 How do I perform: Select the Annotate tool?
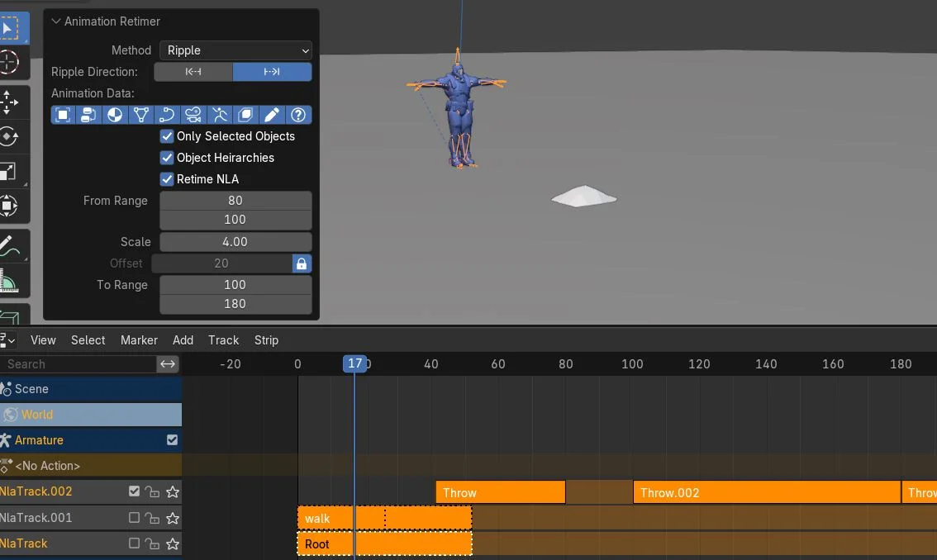coord(15,244)
